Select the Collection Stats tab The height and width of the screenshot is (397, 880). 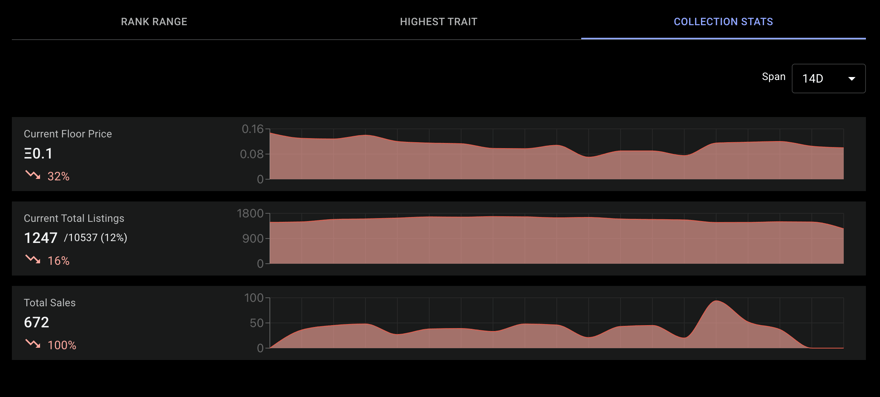click(723, 22)
